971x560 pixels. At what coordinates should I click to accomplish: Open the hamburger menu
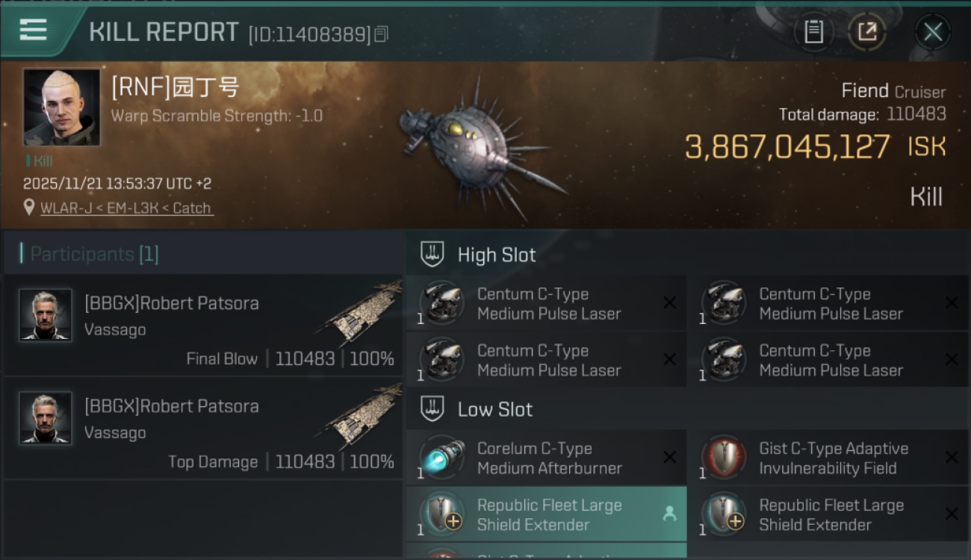[33, 30]
